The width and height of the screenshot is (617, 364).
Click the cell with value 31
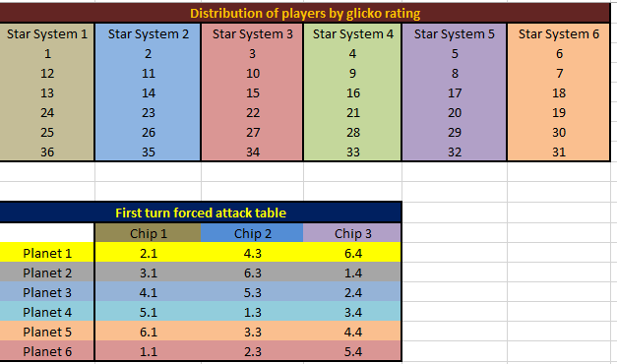tap(559, 152)
